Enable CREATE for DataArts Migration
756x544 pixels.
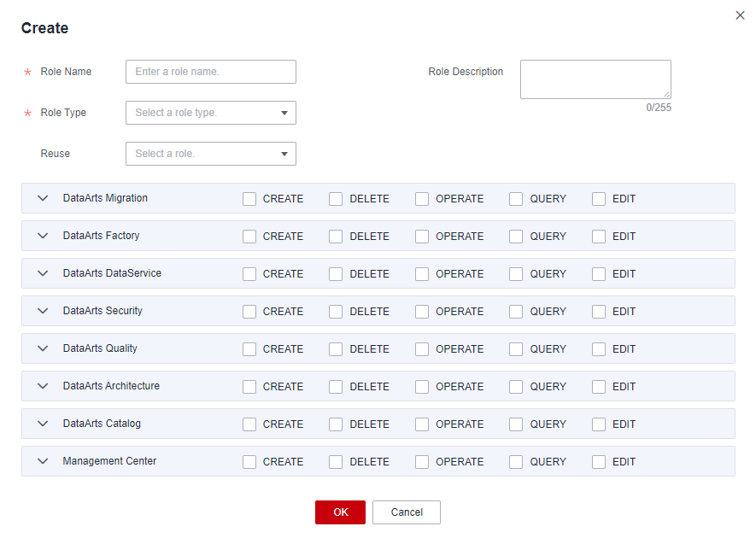click(249, 199)
